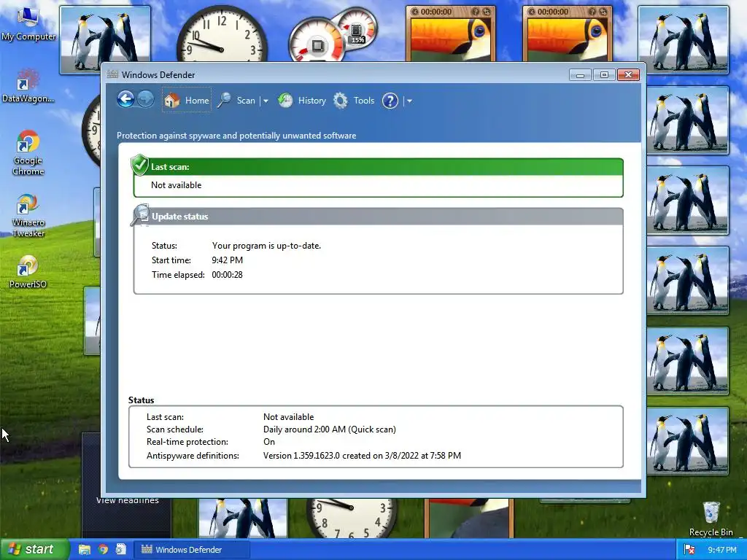Go back with the blue Back arrow
The image size is (747, 560).
pos(125,99)
